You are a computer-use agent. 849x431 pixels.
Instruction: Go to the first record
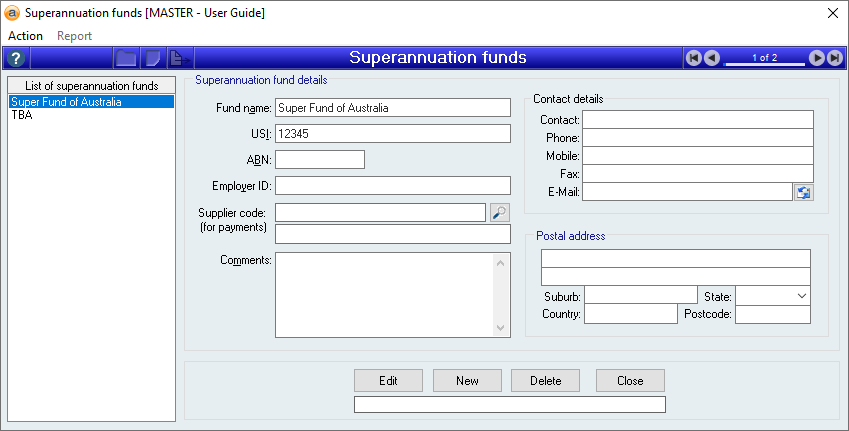(693, 58)
